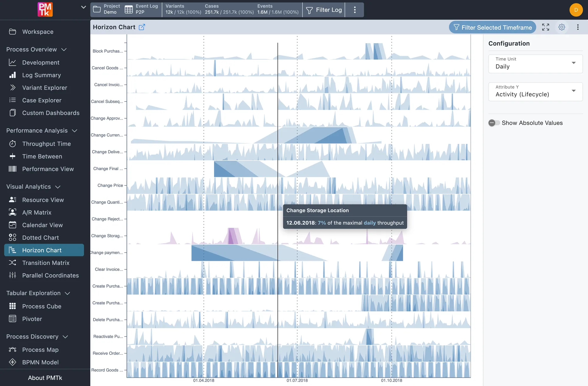Open the chart's vertical dots menu
The image size is (588, 386).
[x=578, y=27]
